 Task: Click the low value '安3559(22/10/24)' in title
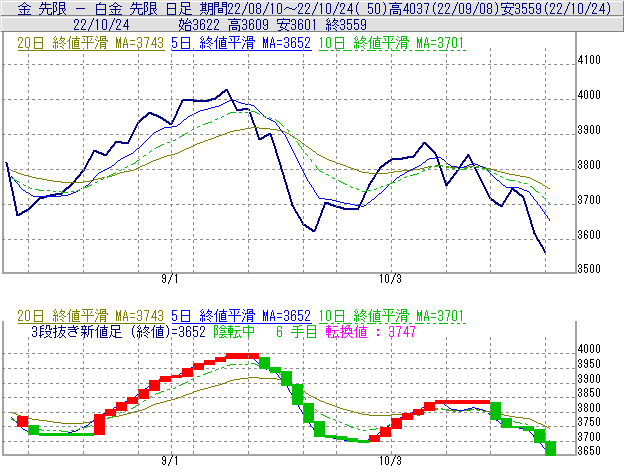(556, 8)
